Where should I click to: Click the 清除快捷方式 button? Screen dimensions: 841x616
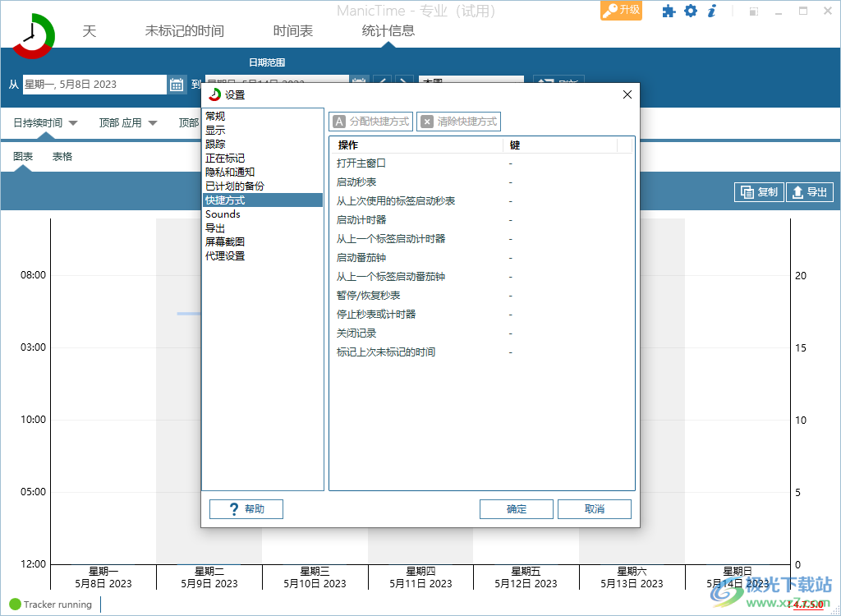(x=458, y=122)
